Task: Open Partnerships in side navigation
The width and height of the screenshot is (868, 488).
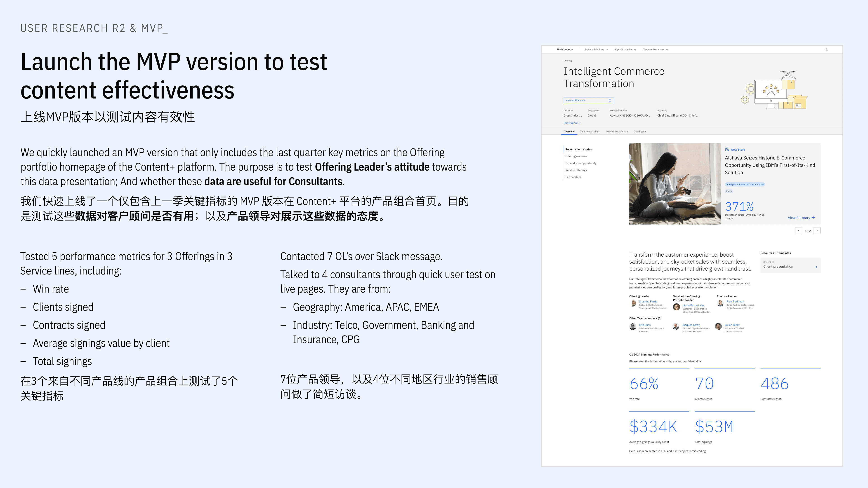Action: [573, 177]
